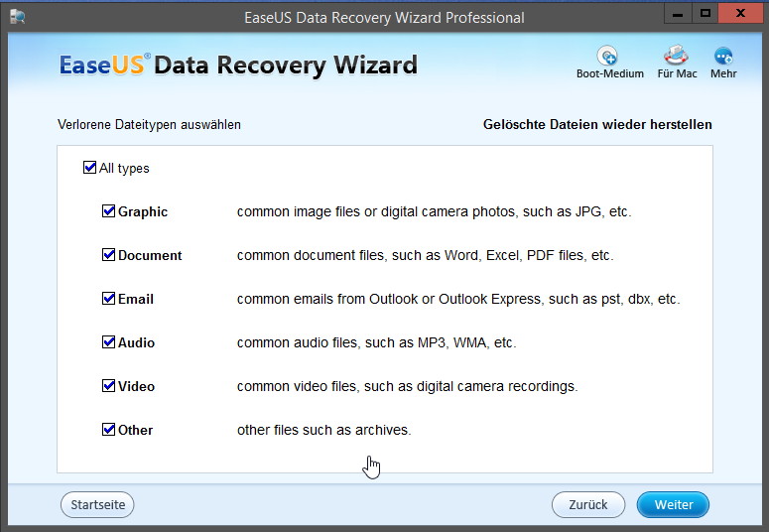
Task: Open the Mehr options icon
Action: coord(723,56)
